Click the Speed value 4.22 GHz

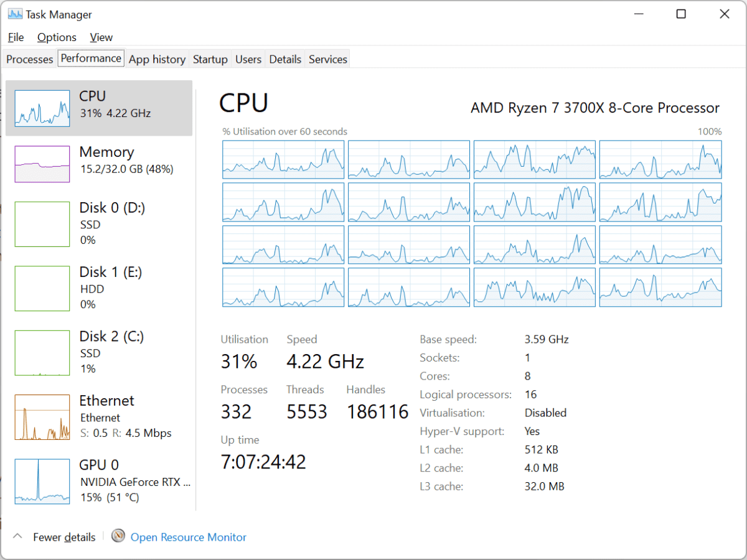click(325, 361)
